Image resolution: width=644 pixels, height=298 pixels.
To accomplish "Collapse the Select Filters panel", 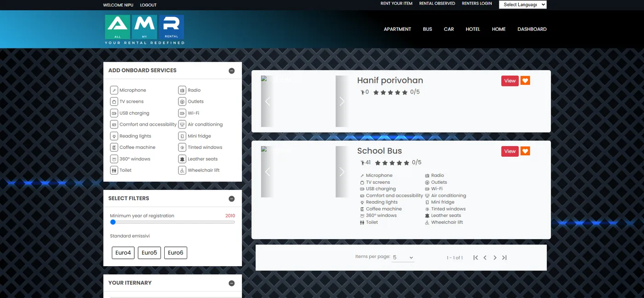I will point(232,199).
